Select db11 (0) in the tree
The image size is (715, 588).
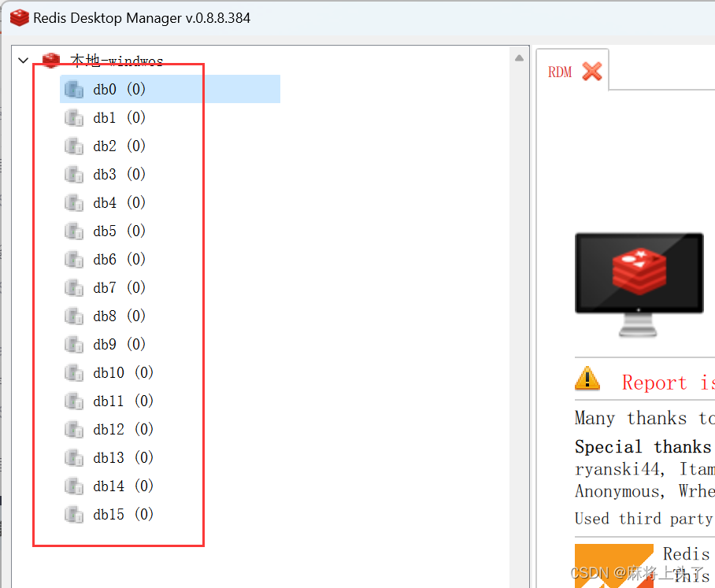click(123, 401)
